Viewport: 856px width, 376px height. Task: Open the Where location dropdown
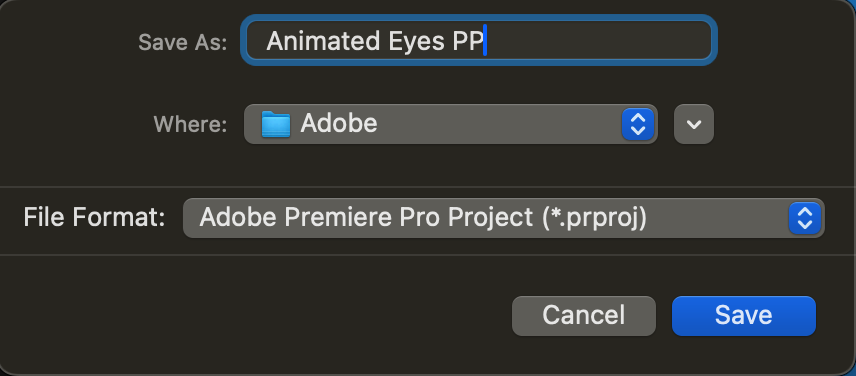[451, 124]
